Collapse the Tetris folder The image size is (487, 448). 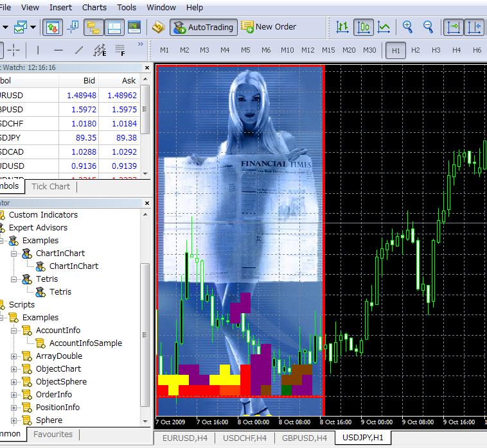pos(13,280)
